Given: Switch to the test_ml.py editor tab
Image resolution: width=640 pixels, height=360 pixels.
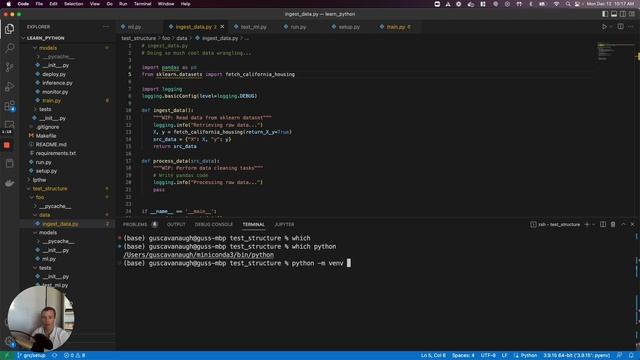Looking at the screenshot, I should pyautogui.click(x=253, y=27).
